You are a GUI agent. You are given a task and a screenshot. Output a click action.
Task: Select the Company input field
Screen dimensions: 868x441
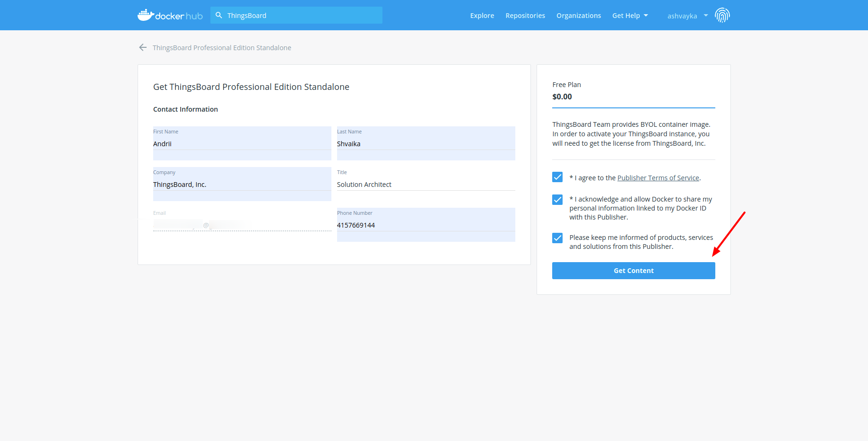click(242, 185)
